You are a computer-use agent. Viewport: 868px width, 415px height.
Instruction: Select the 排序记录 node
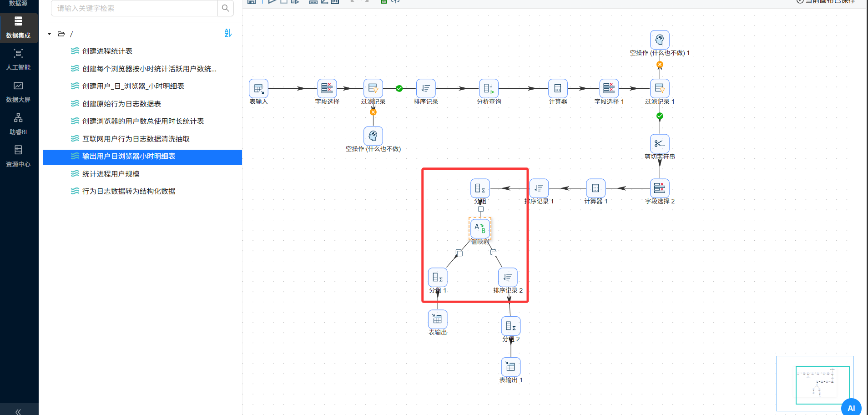tap(426, 88)
